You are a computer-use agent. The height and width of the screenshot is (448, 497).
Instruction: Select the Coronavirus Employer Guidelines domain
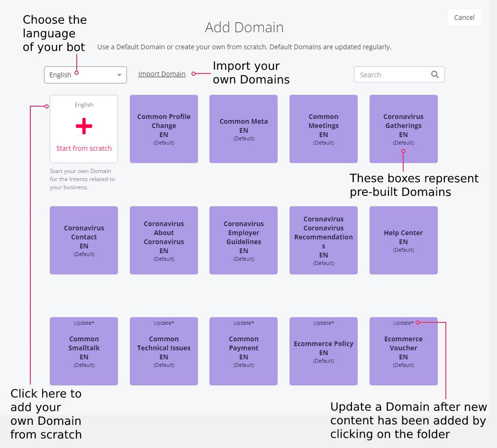(243, 240)
